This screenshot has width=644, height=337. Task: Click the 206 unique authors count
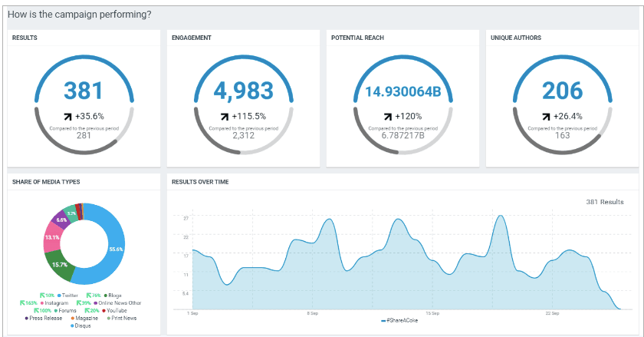coord(561,91)
